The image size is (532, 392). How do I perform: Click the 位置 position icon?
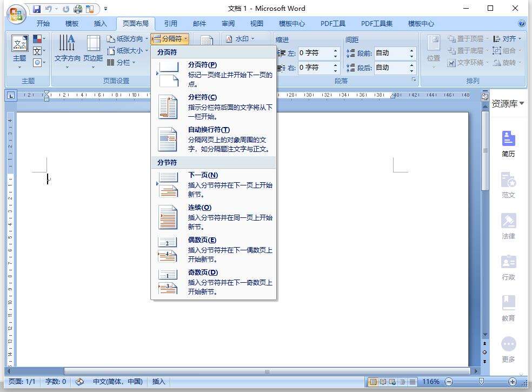tap(434, 51)
